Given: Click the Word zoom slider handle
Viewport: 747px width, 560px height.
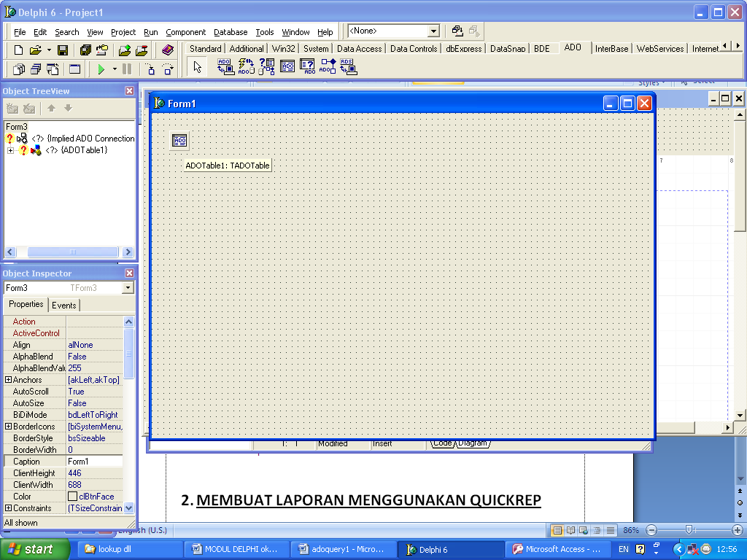Looking at the screenshot, I should click(689, 529).
